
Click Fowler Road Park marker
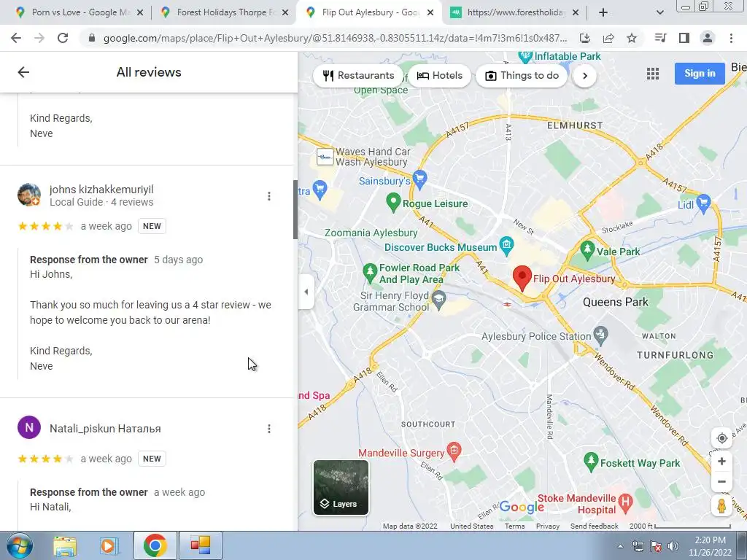(x=370, y=273)
